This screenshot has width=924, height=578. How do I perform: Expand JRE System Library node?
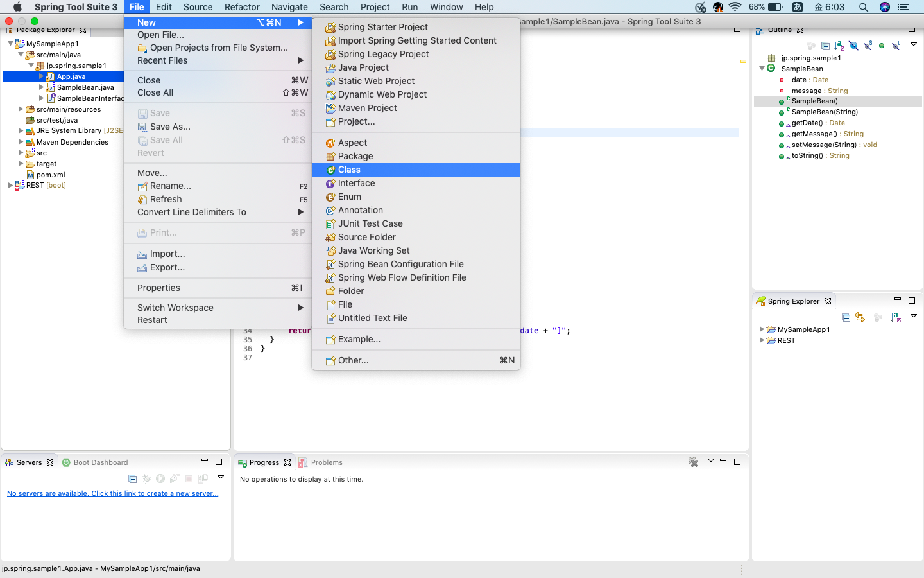tap(21, 131)
